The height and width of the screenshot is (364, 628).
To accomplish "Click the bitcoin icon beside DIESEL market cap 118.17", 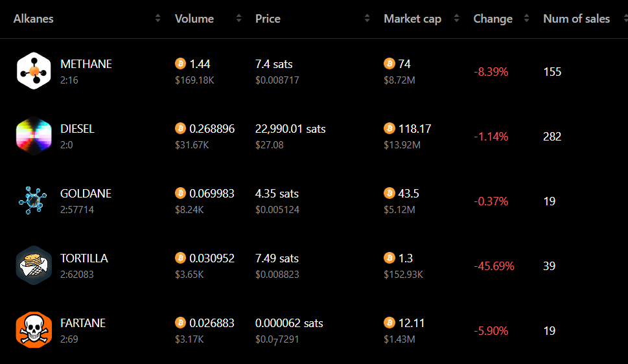I will tap(390, 128).
